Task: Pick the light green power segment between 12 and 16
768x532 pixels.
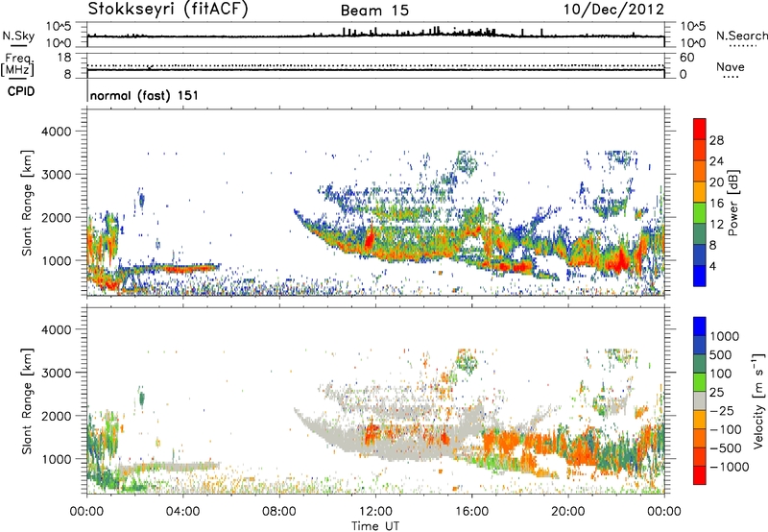Action: pyautogui.click(x=700, y=213)
